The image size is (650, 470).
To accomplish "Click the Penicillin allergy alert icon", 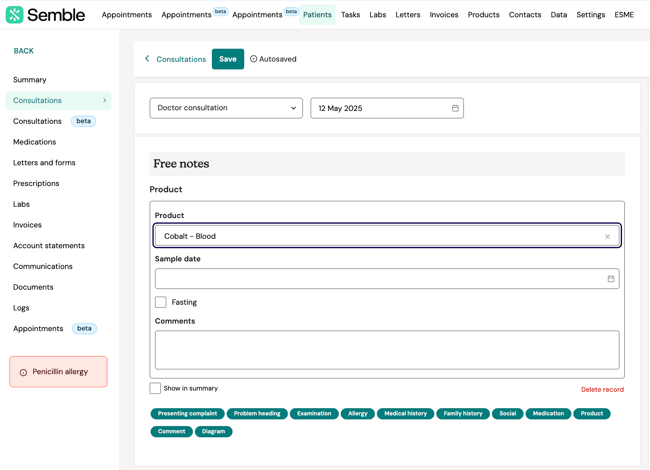I will point(23,372).
